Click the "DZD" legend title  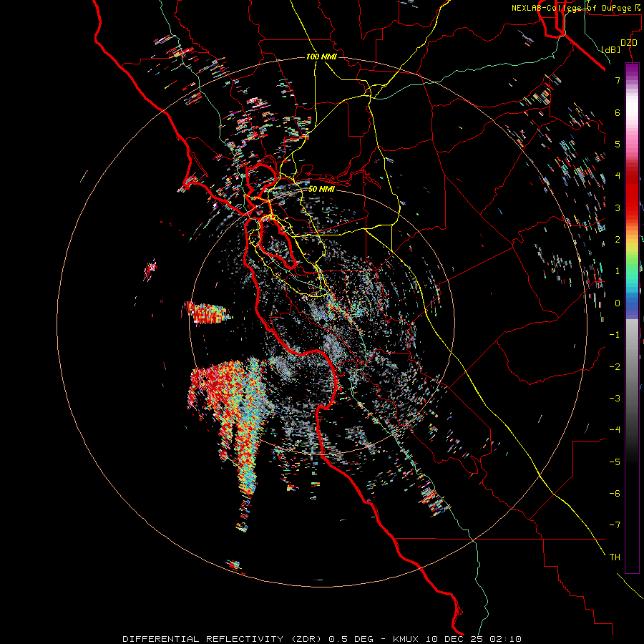coord(629,43)
